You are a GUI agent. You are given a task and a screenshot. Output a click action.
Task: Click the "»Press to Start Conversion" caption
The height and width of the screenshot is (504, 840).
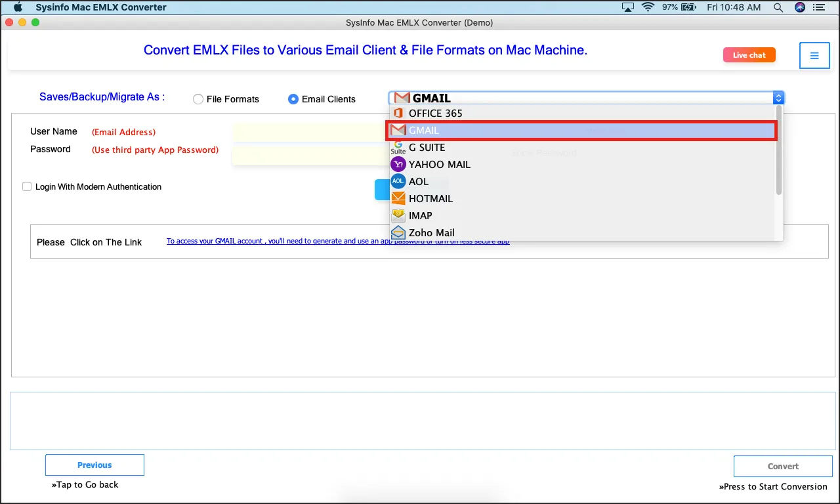[x=773, y=487]
